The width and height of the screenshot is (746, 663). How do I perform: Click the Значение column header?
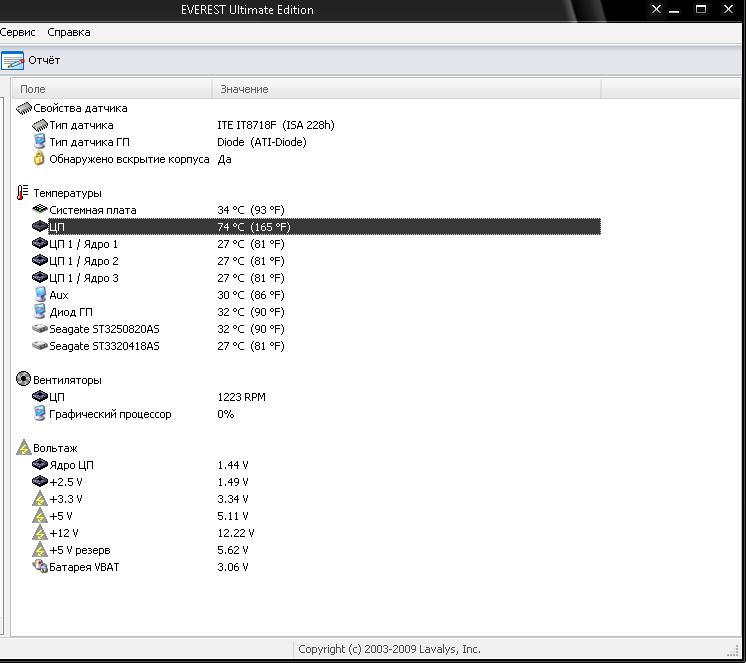coord(244,89)
